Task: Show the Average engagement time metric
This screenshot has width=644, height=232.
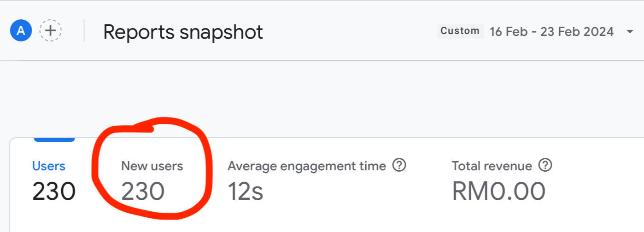Action: click(x=306, y=166)
